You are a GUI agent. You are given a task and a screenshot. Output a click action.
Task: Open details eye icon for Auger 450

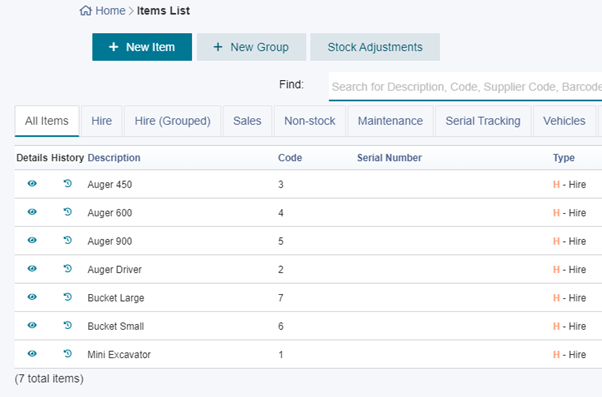pos(32,184)
